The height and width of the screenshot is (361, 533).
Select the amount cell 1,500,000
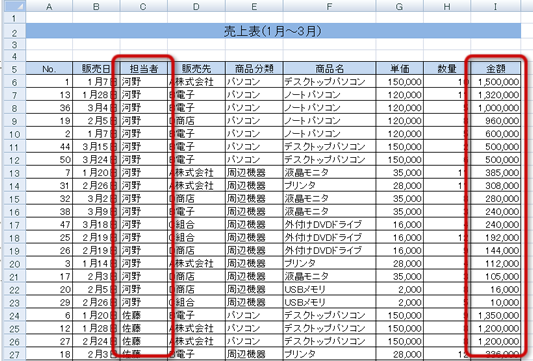click(x=496, y=82)
